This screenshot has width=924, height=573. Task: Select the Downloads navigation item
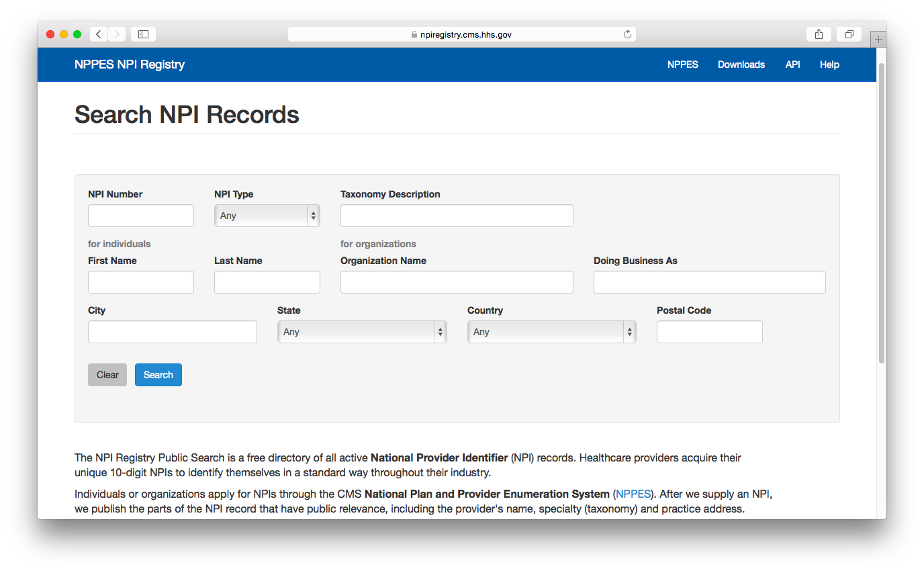pyautogui.click(x=741, y=64)
